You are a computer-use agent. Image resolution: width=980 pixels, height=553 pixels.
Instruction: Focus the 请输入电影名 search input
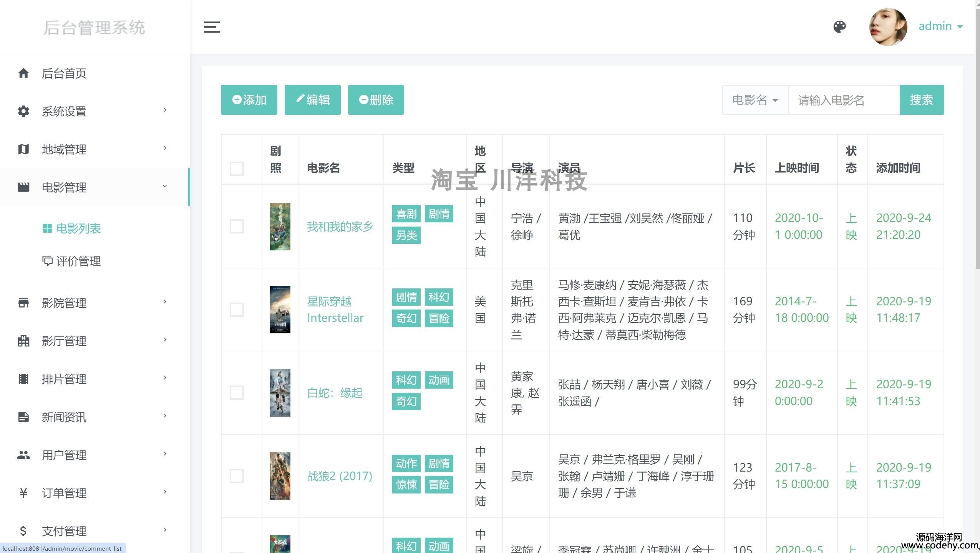844,100
